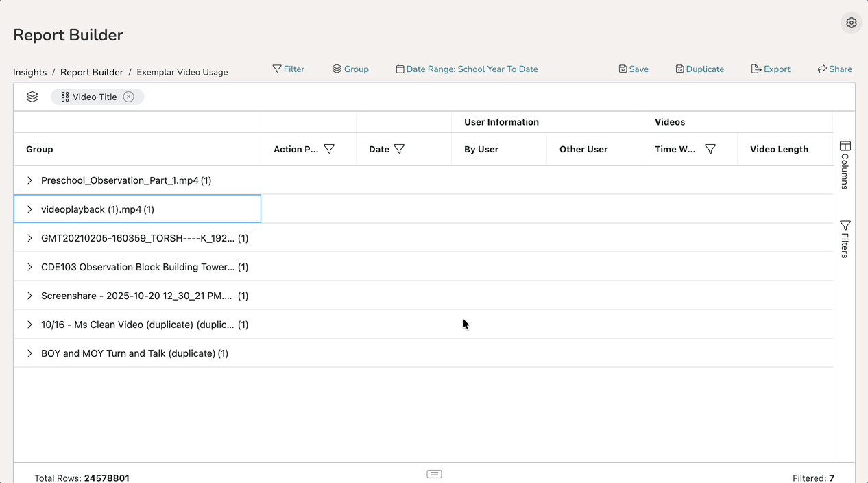
Task: Open the Group toolbar option
Action: tap(350, 69)
